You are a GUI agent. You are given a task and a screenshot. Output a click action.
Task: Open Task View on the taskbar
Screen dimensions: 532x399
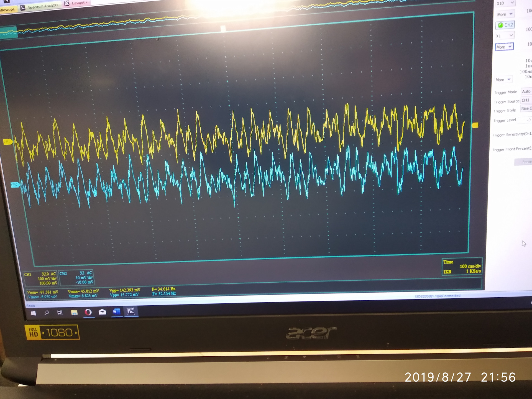60,313
